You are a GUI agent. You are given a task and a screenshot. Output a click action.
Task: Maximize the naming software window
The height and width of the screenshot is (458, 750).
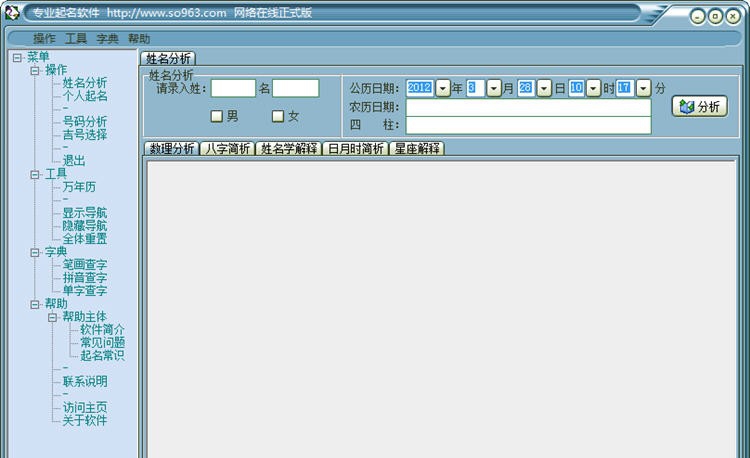tap(715, 17)
